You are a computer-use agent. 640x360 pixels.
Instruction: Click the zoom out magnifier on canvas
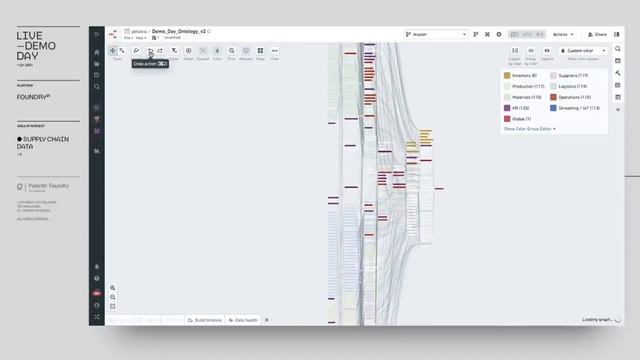(113, 297)
